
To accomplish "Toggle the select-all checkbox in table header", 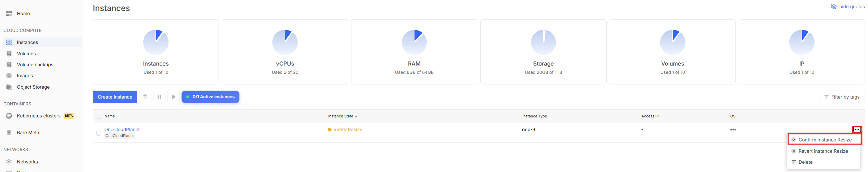I will click(99, 116).
